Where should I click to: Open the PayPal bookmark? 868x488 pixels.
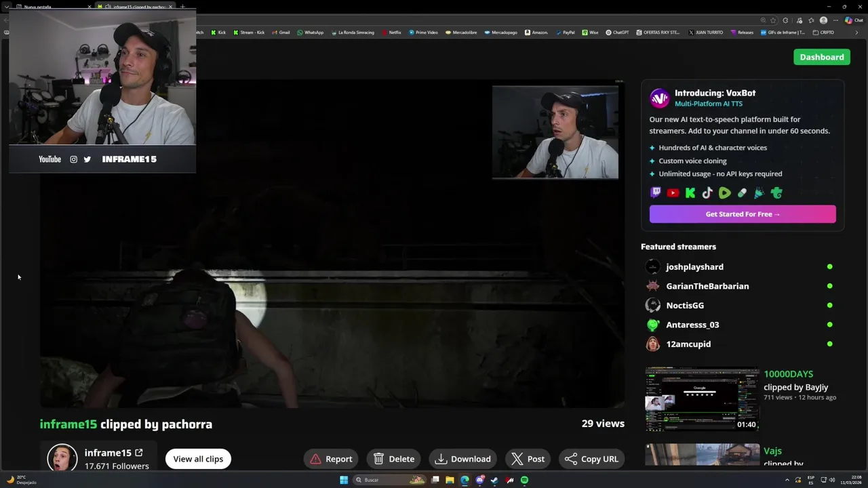pos(565,33)
